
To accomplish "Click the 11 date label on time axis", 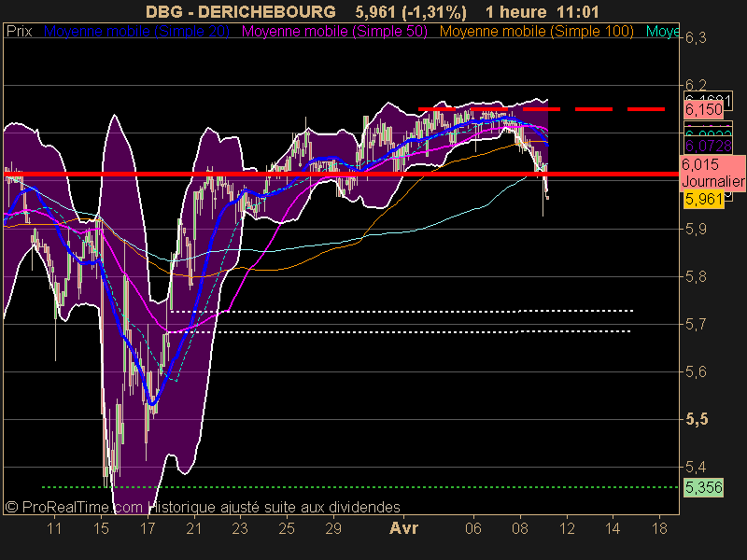I will tap(54, 528).
